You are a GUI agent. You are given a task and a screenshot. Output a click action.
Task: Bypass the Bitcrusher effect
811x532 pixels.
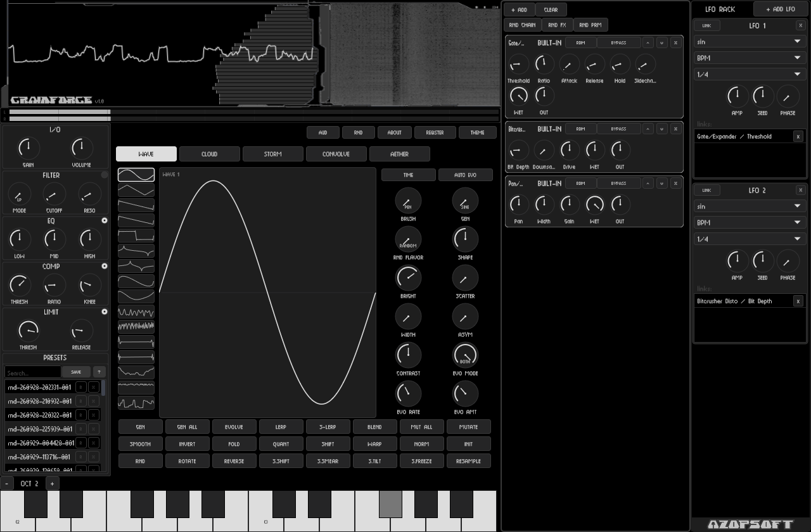pos(618,129)
